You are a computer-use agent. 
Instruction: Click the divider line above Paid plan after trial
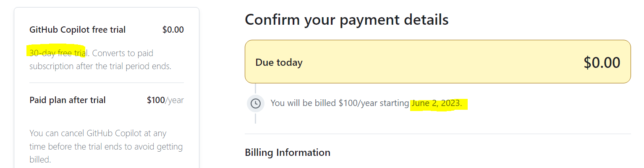tap(107, 83)
